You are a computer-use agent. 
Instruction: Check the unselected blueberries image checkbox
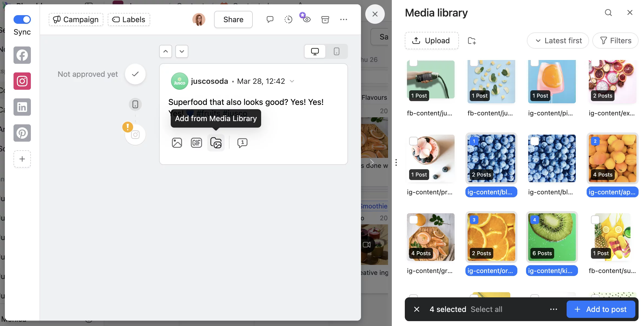click(535, 141)
